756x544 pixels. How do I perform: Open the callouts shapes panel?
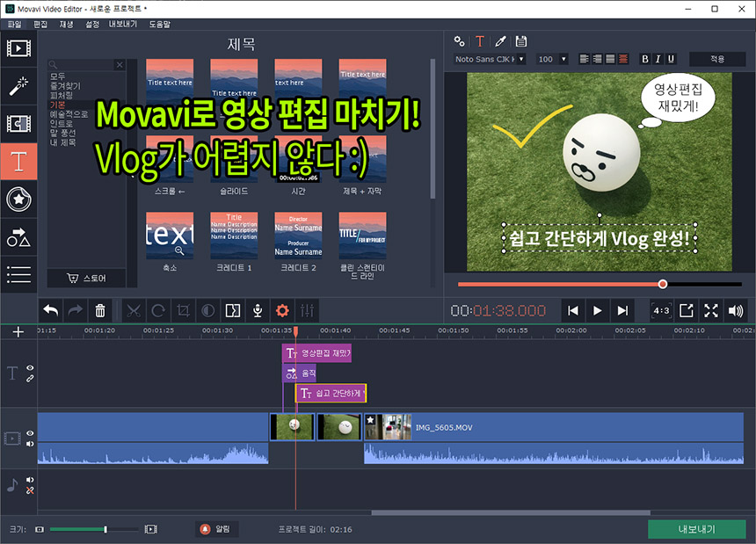tap(18, 236)
